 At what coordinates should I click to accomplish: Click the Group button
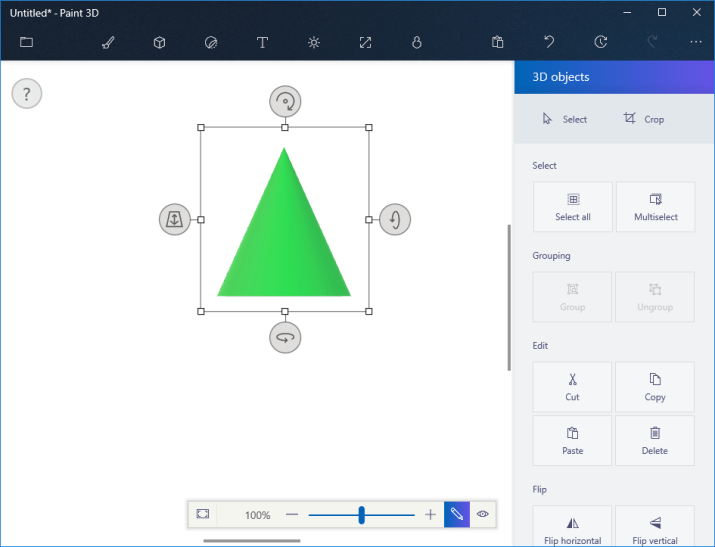[x=572, y=297]
